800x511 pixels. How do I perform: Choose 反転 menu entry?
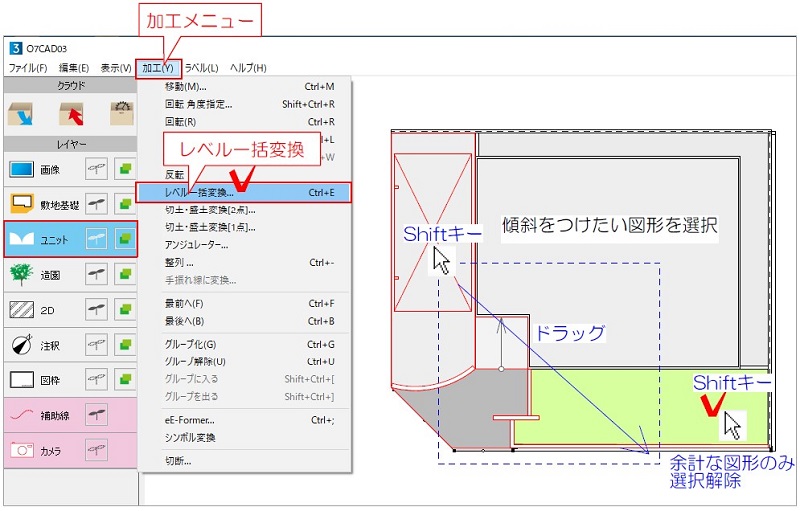(174, 175)
